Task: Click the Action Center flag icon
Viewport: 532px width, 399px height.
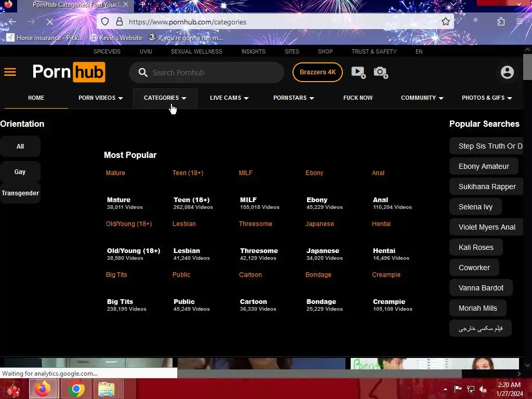Action: coord(458,389)
